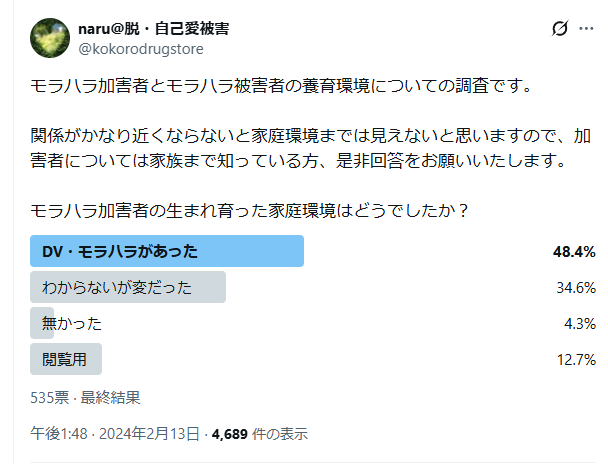Select the 閲覧用 poll option
Viewport: 608px width, 464px height.
(x=66, y=359)
